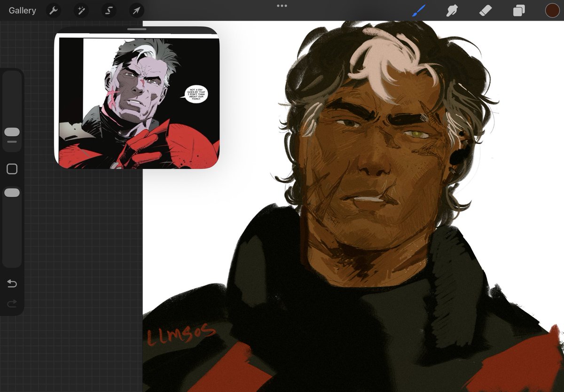Open the Actions wrench menu
This screenshot has width=564, height=392.
[55, 10]
